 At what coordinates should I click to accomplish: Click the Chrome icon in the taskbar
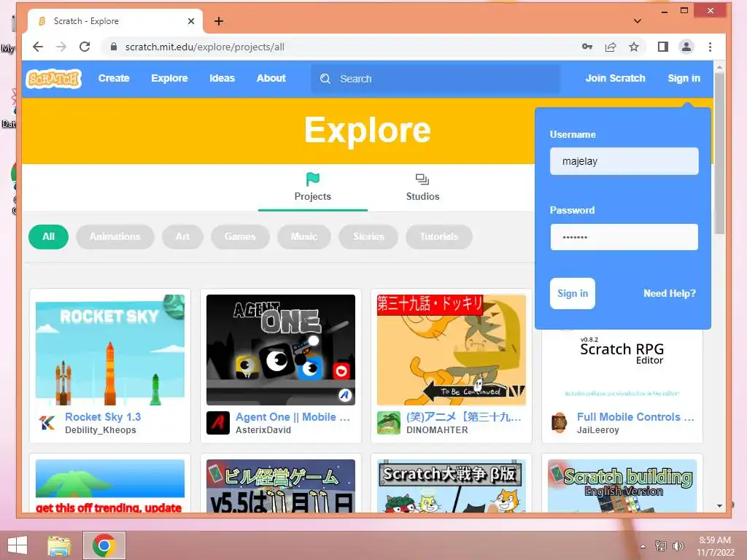pos(104,545)
